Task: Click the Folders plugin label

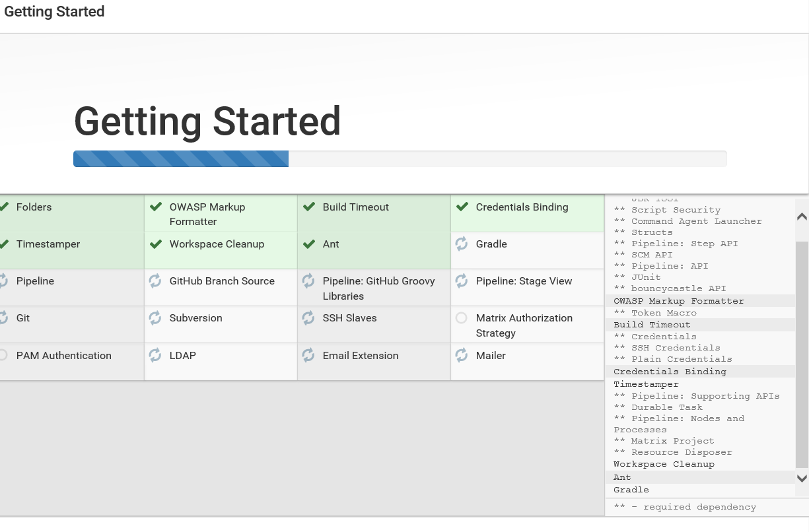Action: click(34, 207)
